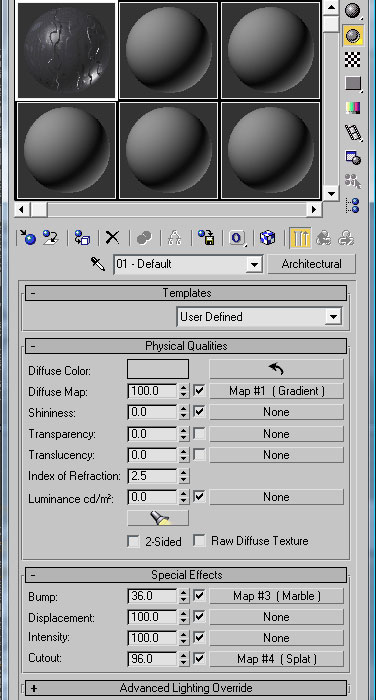The width and height of the screenshot is (376, 700).
Task: Click Go Forward to Sibling icon
Action: point(346,238)
